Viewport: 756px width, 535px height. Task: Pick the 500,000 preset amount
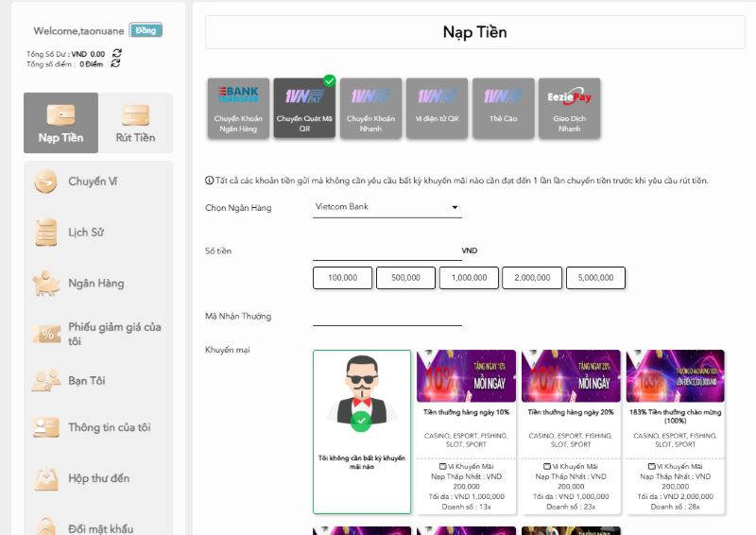[405, 278]
